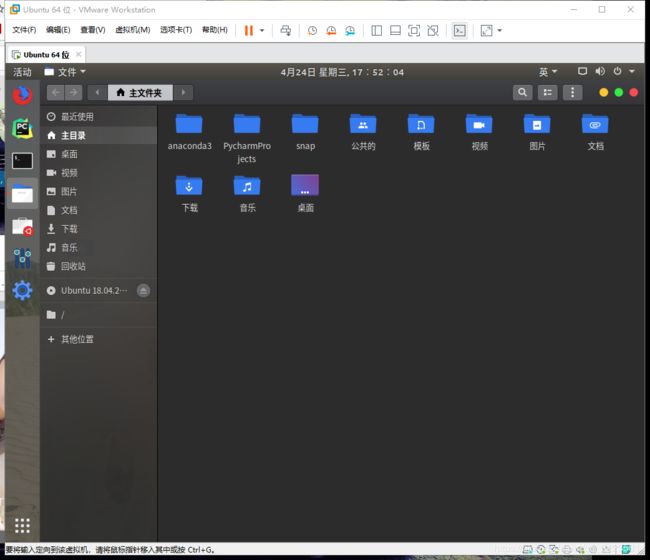The height and width of the screenshot is (560, 650).
Task: Go to 其他位置 in the sidebar
Action: click(77, 339)
